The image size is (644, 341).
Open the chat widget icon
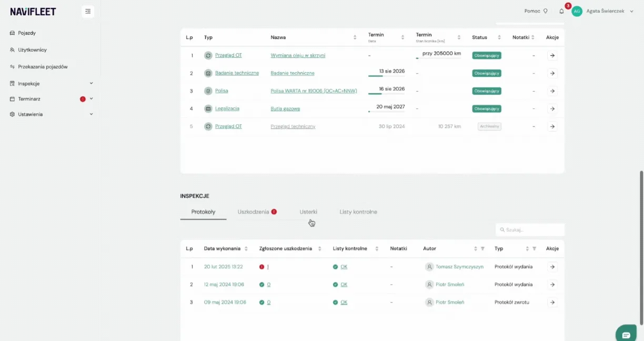626,335
